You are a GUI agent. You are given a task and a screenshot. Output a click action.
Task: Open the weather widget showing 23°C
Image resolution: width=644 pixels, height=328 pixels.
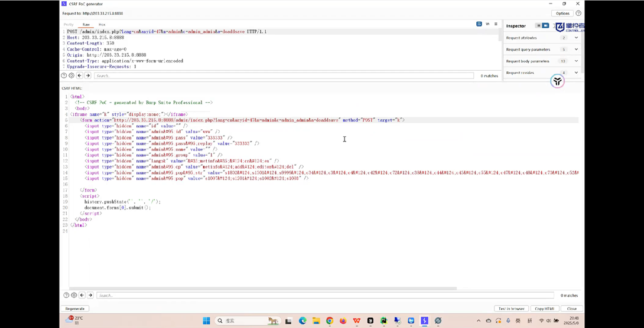(x=75, y=320)
